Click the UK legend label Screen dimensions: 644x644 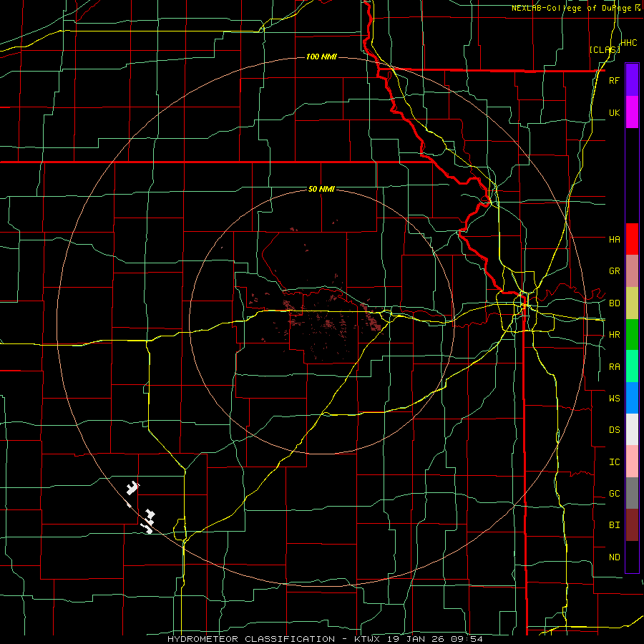(x=614, y=112)
